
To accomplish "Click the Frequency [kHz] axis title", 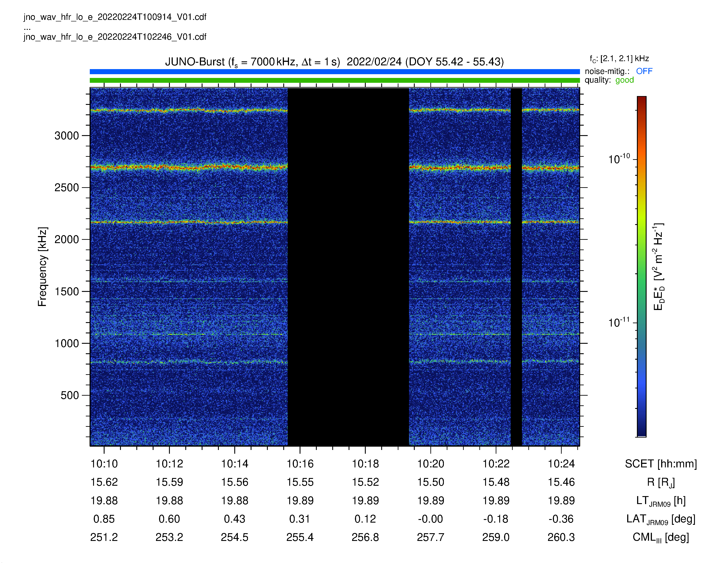I will [43, 267].
